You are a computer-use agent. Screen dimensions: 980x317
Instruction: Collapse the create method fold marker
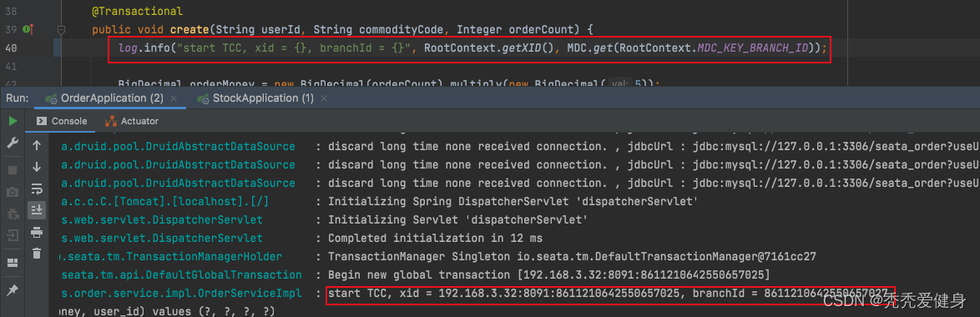click(x=61, y=29)
